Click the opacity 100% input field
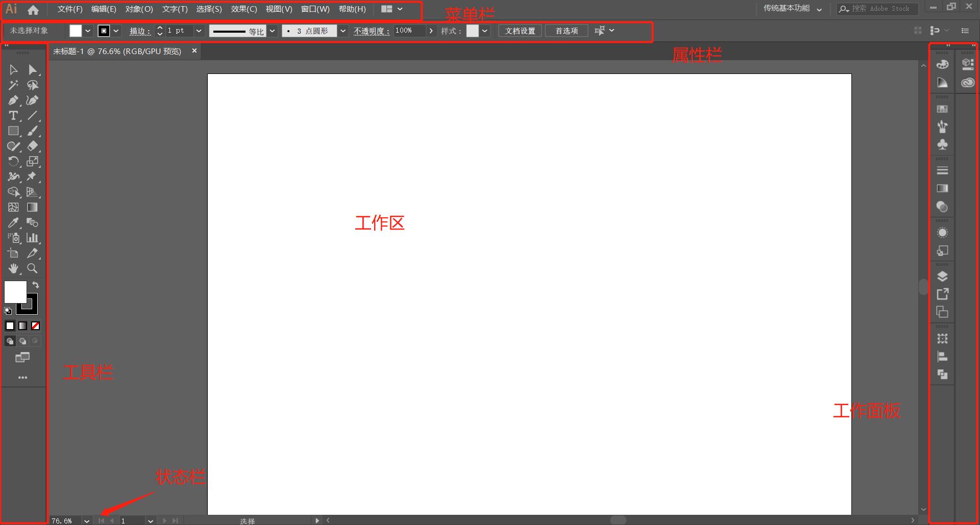Image resolution: width=980 pixels, height=525 pixels. 409,31
